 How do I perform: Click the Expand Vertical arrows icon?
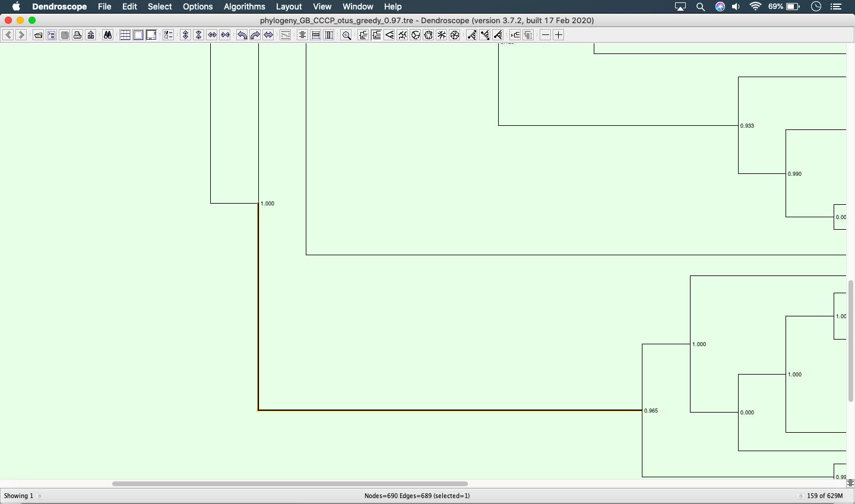coord(185,35)
